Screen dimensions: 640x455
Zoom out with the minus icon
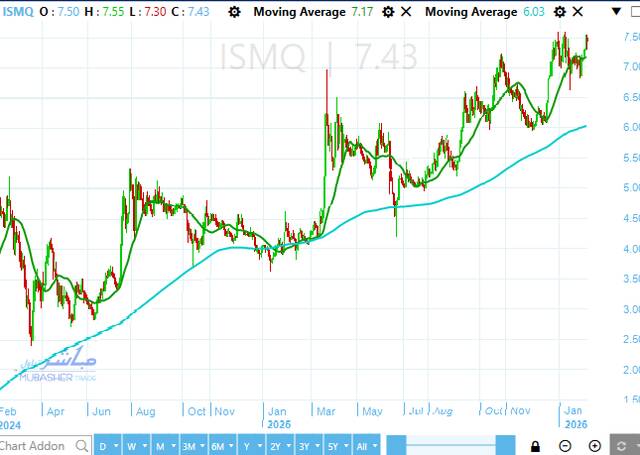(566, 446)
